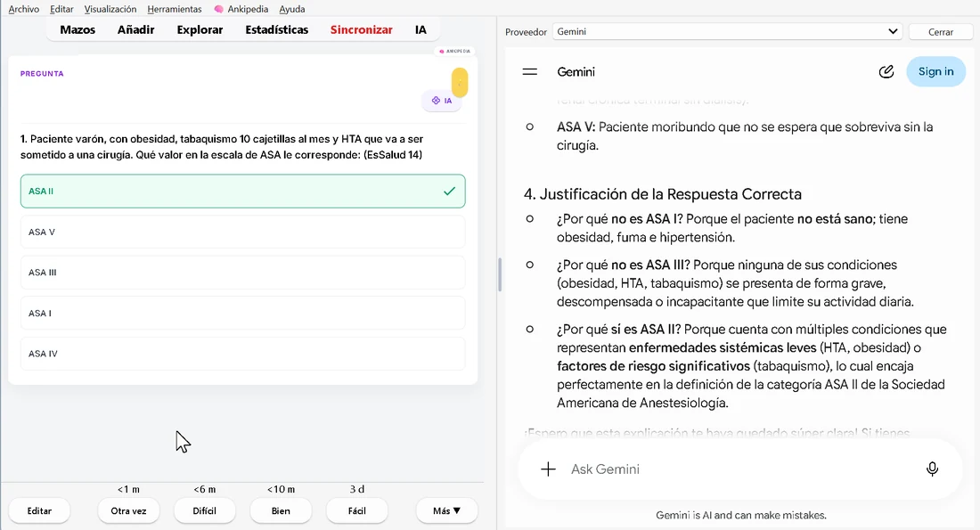This screenshot has height=530, width=980.
Task: Click the '<10 m' interval label
Action: click(281, 489)
